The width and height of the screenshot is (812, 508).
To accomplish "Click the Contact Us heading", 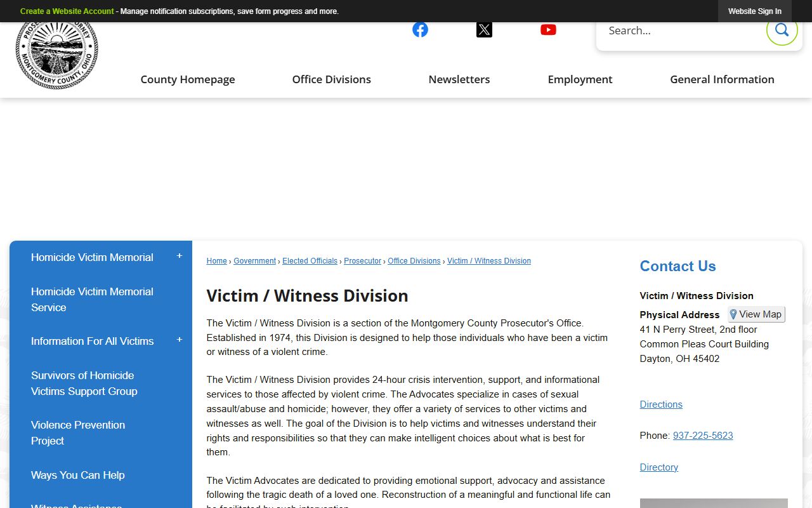I will click(678, 266).
